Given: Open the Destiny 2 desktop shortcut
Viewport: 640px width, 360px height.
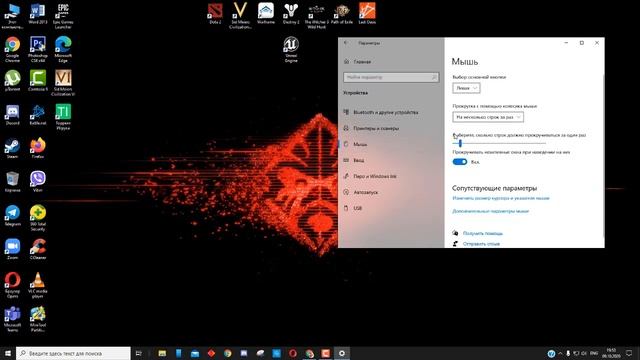Looking at the screenshot, I should pos(291,14).
